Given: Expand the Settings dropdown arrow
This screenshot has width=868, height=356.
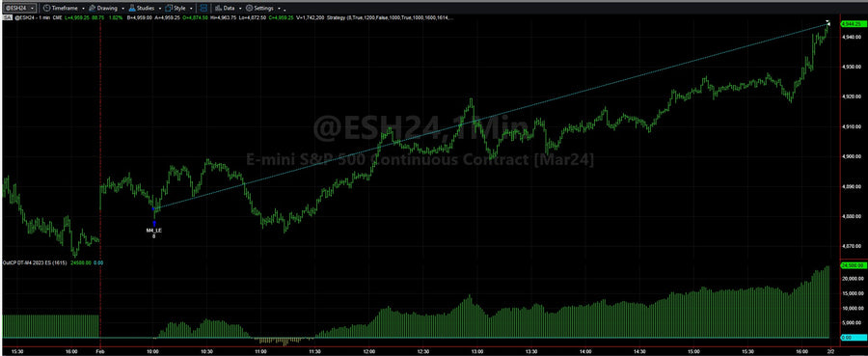Looking at the screenshot, I should 279,9.
